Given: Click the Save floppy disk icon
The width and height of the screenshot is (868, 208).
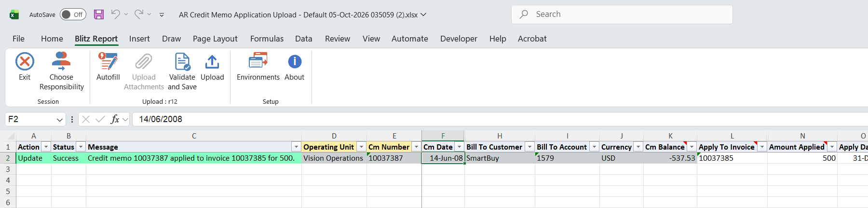Looking at the screenshot, I should [99, 14].
